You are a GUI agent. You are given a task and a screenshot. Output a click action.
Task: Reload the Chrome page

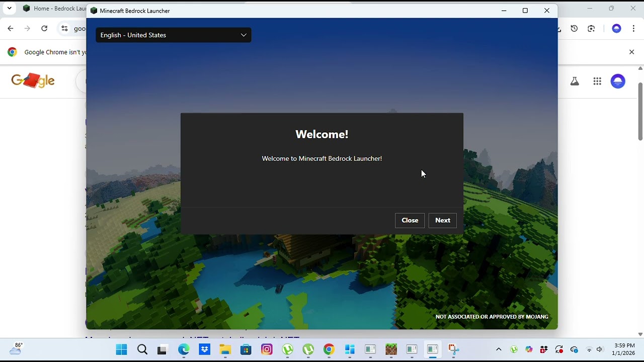coord(44,29)
